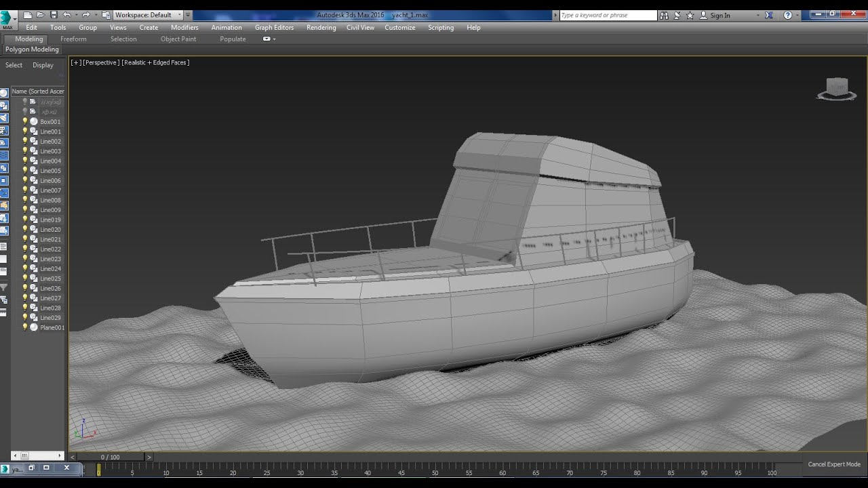Click the [+] viewport general menu label
Viewport: 868px width, 488px height.
pos(76,62)
